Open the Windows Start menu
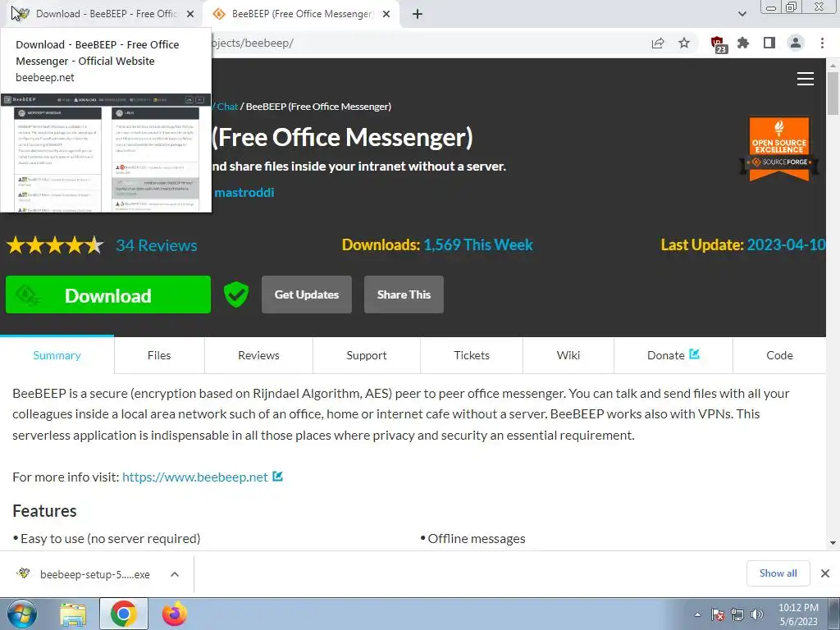840x630 pixels. coord(21,614)
